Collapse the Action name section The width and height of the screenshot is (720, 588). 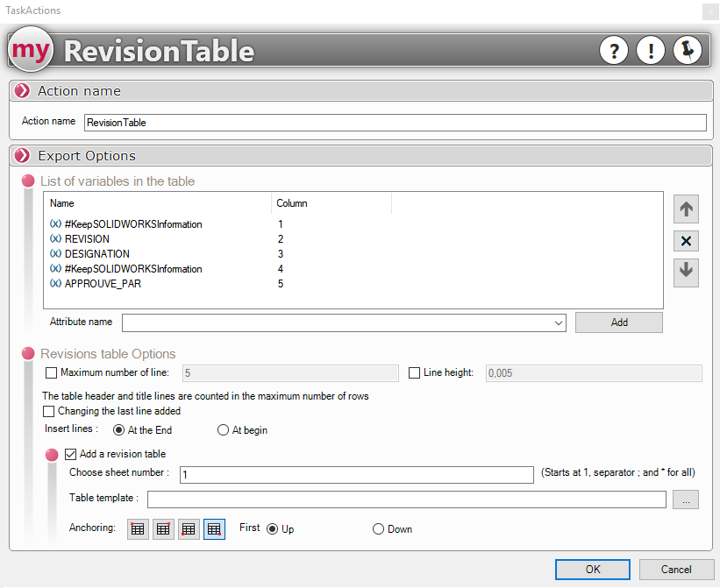(x=23, y=91)
